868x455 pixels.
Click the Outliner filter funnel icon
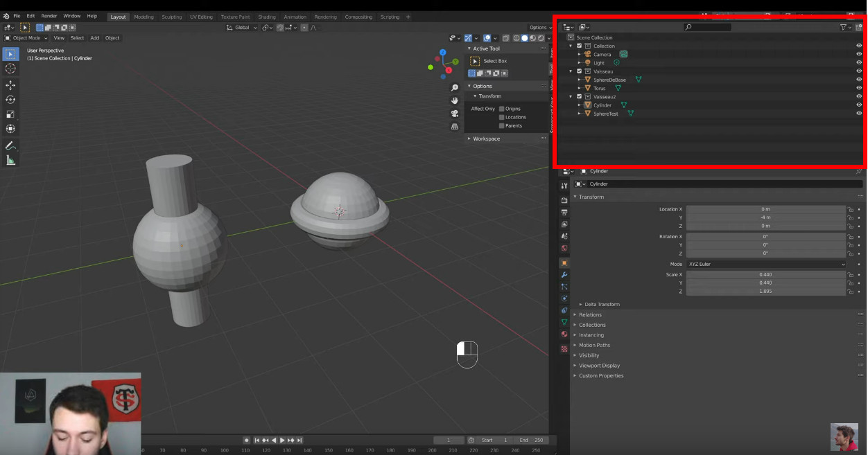coord(843,26)
